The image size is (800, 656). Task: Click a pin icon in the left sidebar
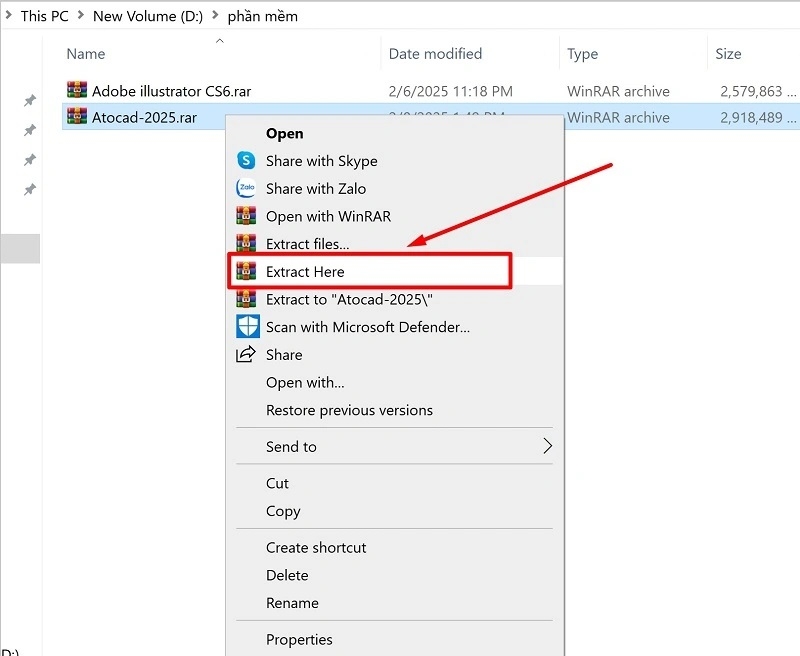coord(29,100)
